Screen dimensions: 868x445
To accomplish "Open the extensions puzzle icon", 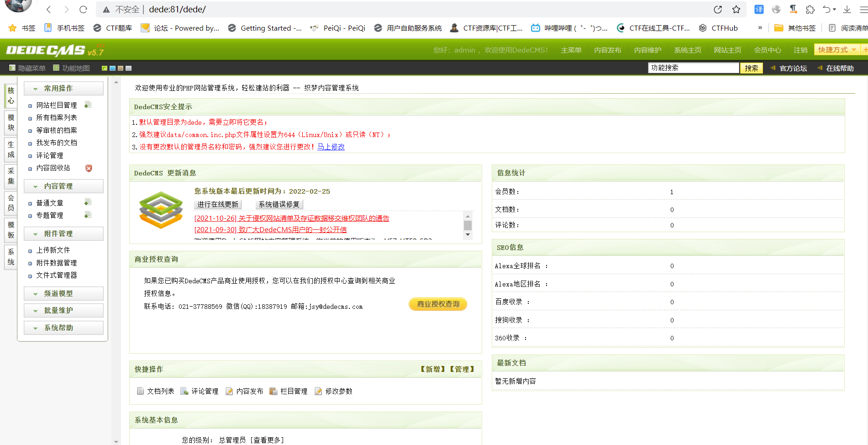I will (810, 10).
